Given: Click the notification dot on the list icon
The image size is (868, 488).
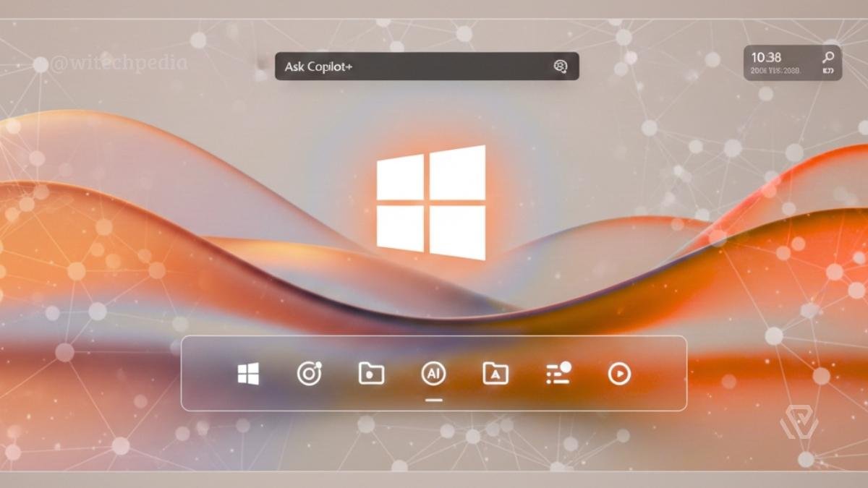Looking at the screenshot, I should (x=567, y=366).
